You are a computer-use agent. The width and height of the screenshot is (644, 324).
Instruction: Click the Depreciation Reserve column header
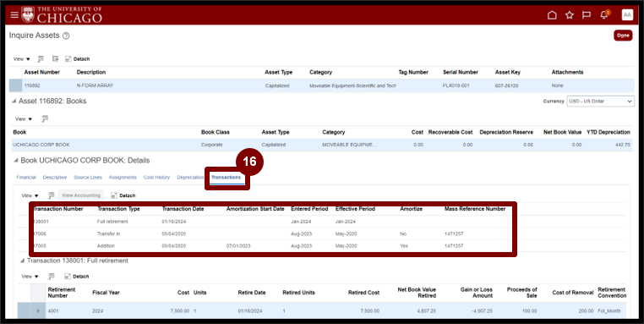506,132
